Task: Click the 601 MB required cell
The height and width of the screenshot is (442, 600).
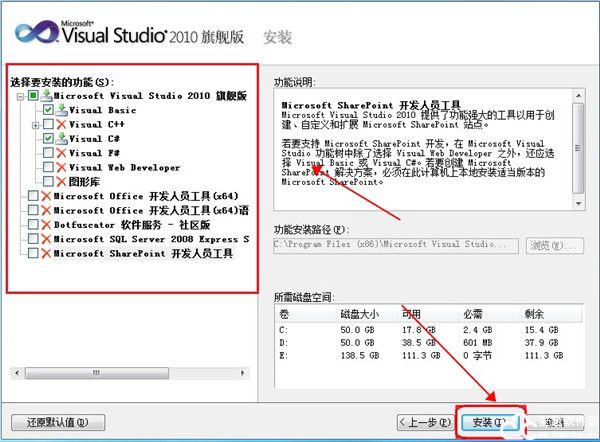Action: coord(478,343)
